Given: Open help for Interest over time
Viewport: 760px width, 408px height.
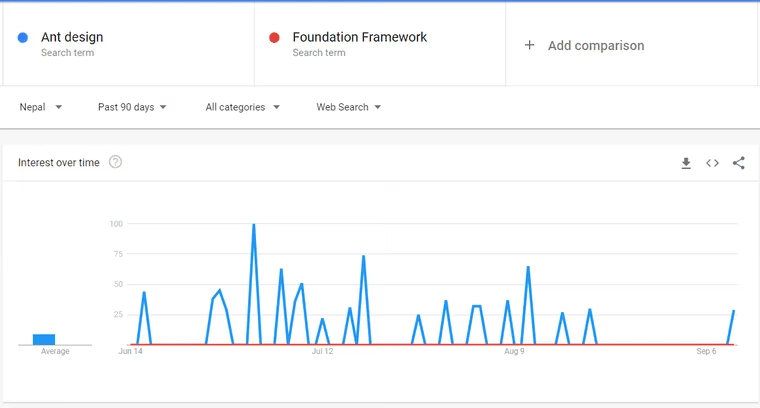Looking at the screenshot, I should coord(115,162).
